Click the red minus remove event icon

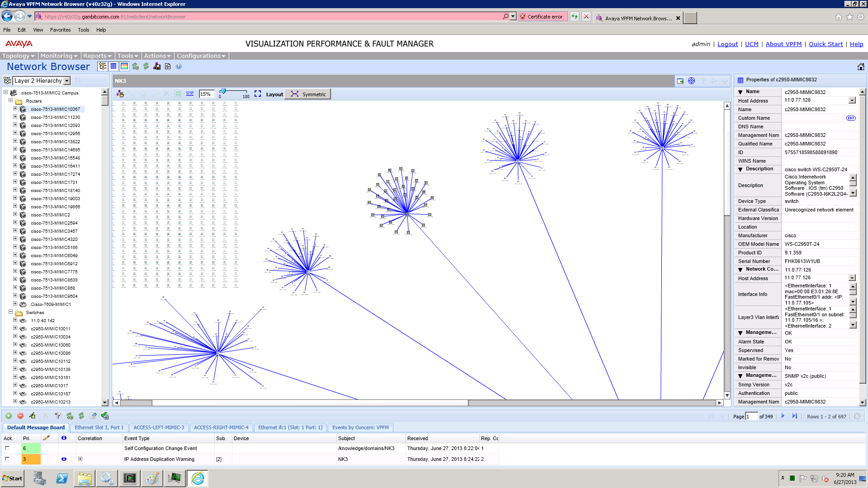[x=20, y=416]
